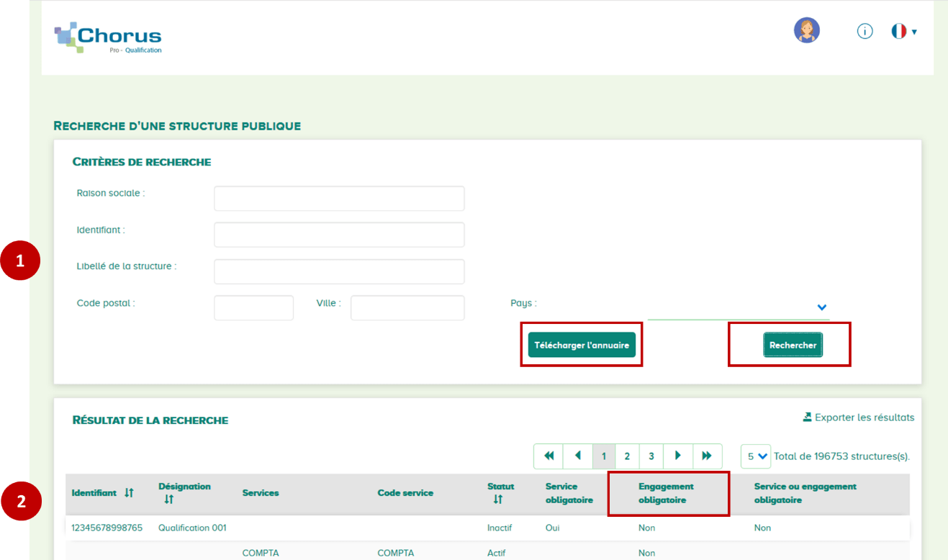The height and width of the screenshot is (560, 948).
Task: Jump to the last results page
Action: [706, 456]
